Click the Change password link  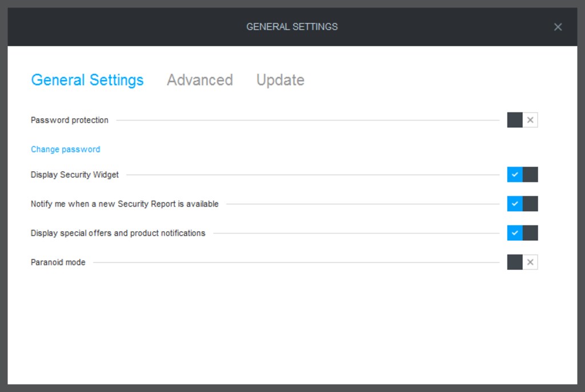point(65,149)
